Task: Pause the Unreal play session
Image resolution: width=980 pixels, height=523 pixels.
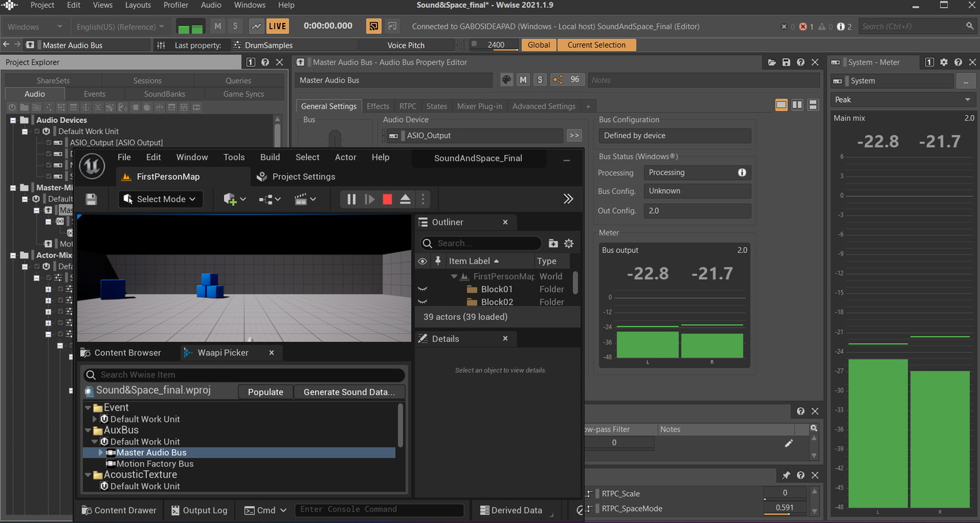Action: 351,199
